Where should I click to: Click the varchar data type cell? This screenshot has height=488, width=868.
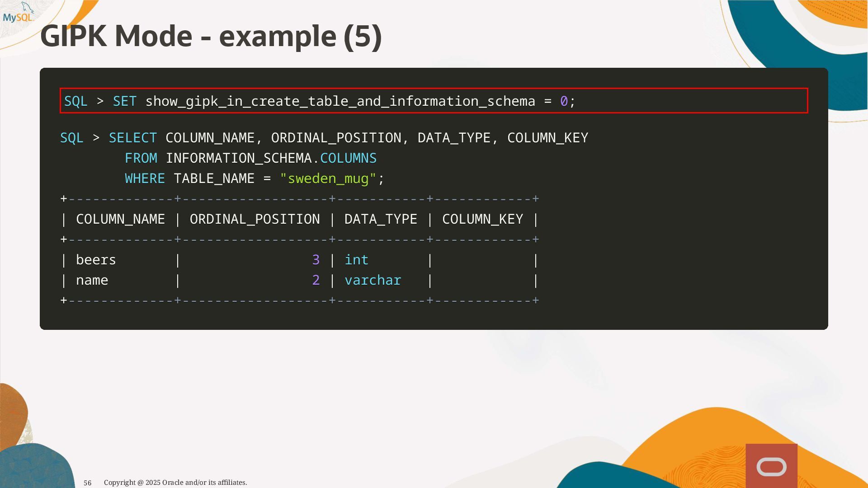point(373,280)
